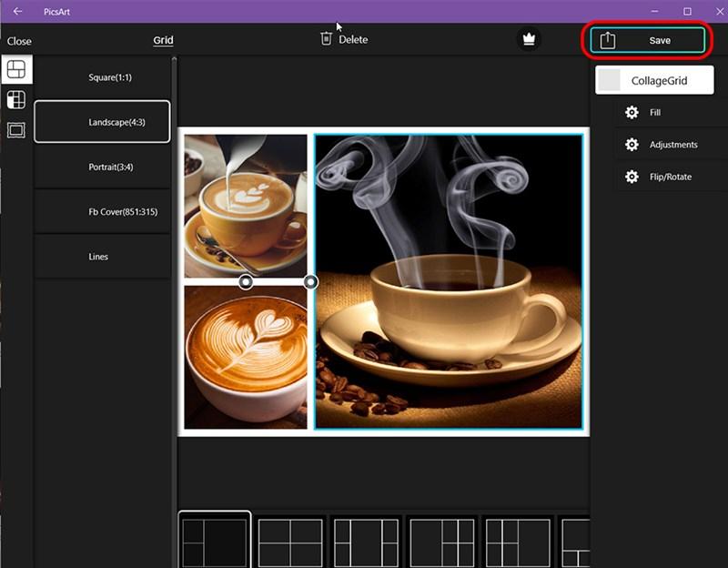Viewport: 728px width, 568px height.
Task: Select the Frame border tool icon
Action: [15, 127]
